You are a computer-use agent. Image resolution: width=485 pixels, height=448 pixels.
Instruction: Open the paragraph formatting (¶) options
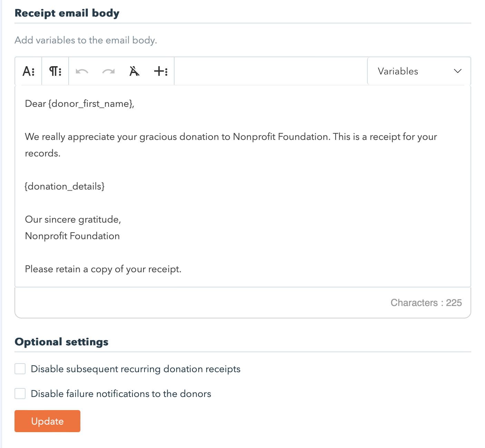point(55,71)
